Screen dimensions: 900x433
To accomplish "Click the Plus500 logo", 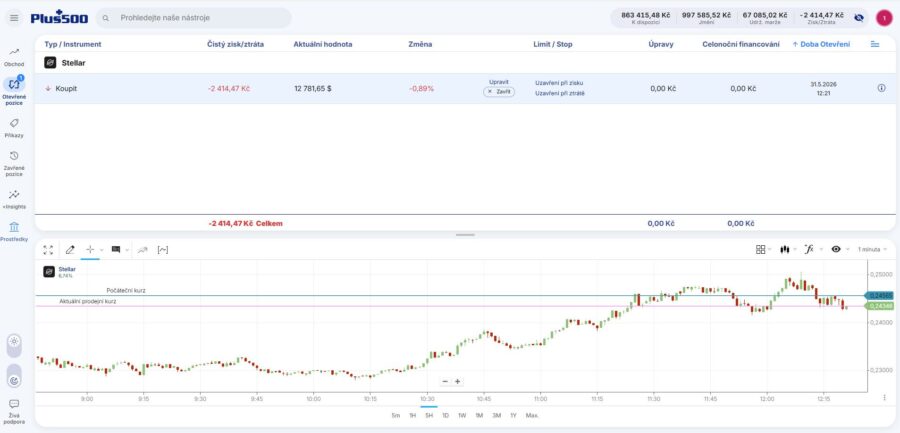I will 59,17.
